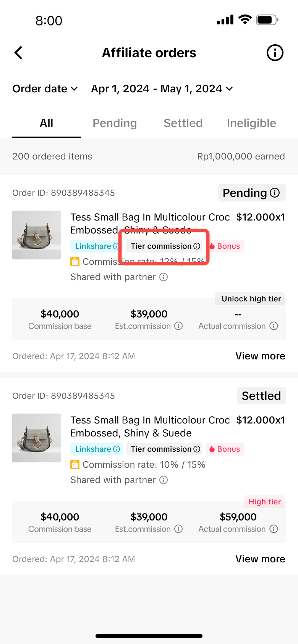Tap info icon beside first Actual commission
298x644 pixels.
(274, 326)
